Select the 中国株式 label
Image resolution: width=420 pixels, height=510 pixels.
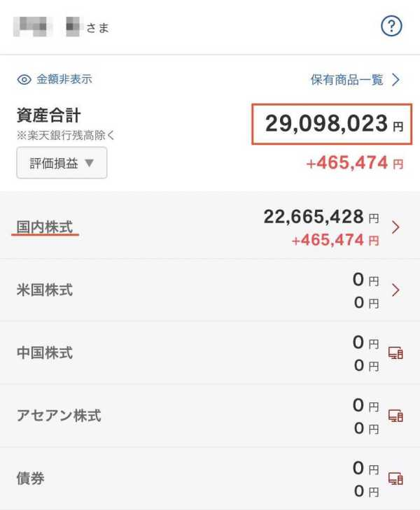coord(45,353)
